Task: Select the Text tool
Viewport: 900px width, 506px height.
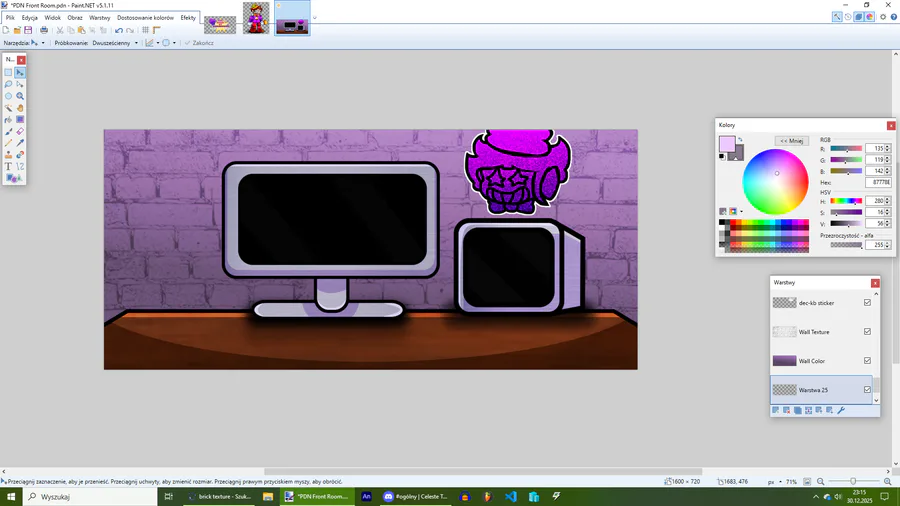Action: 8,166
